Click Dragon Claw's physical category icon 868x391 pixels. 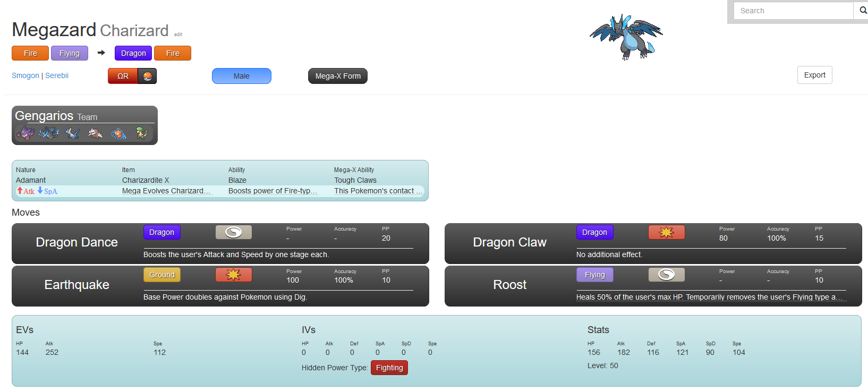[x=666, y=232]
